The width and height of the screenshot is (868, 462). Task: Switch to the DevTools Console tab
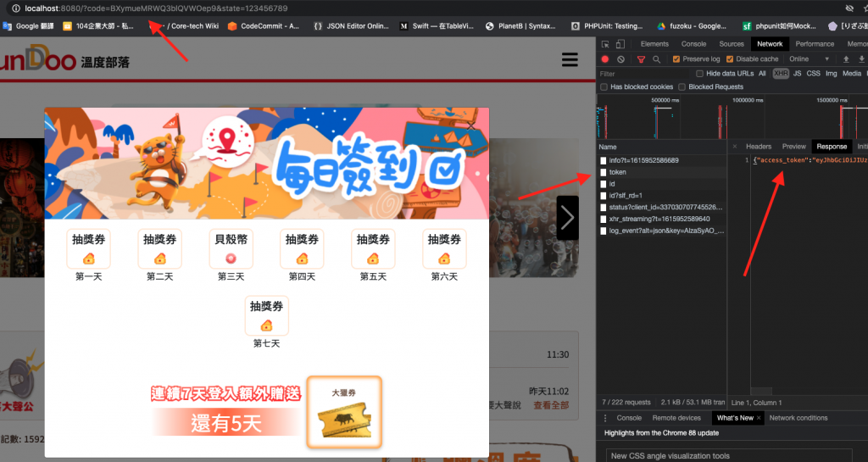(693, 44)
